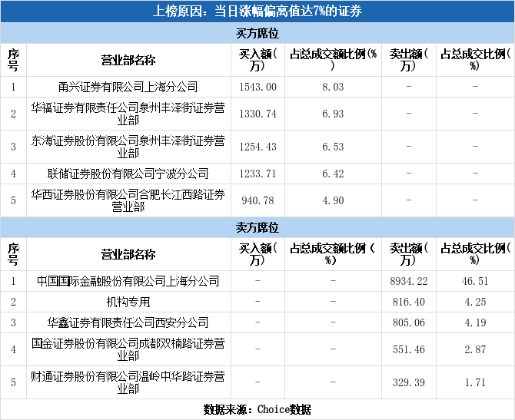Viewport: 515px width, 420px height.
Task: Click sell percentage 2.87
Action: click(x=475, y=349)
